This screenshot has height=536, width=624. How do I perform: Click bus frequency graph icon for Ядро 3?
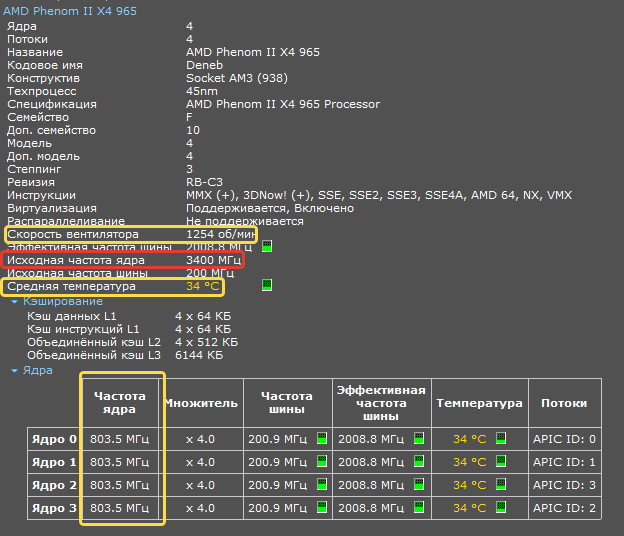[322, 507]
